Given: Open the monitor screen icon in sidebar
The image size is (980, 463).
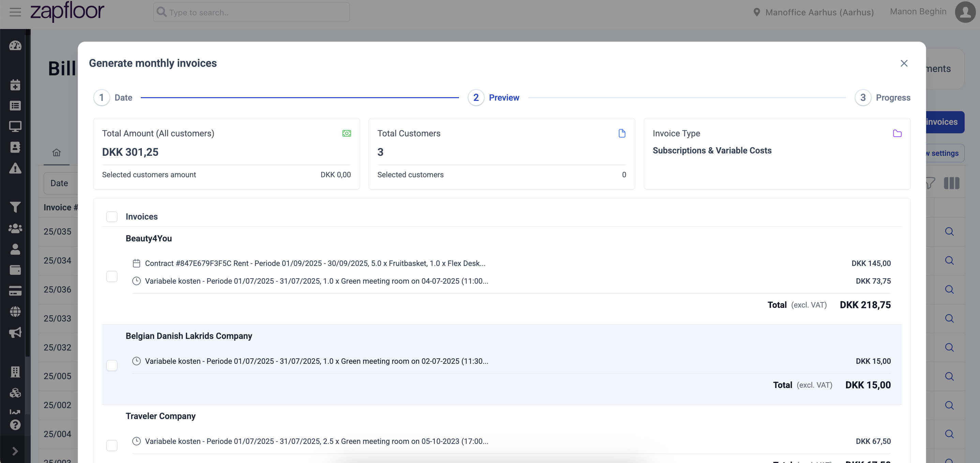Looking at the screenshot, I should pos(15,126).
